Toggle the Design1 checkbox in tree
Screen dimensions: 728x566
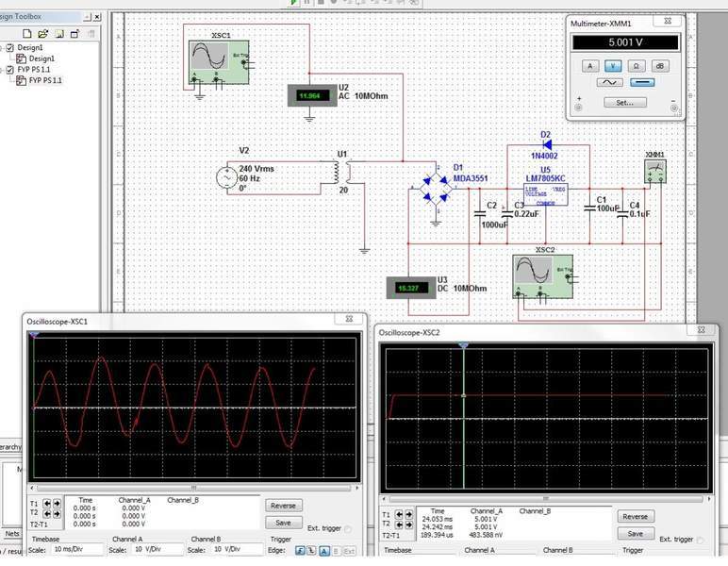10,47
